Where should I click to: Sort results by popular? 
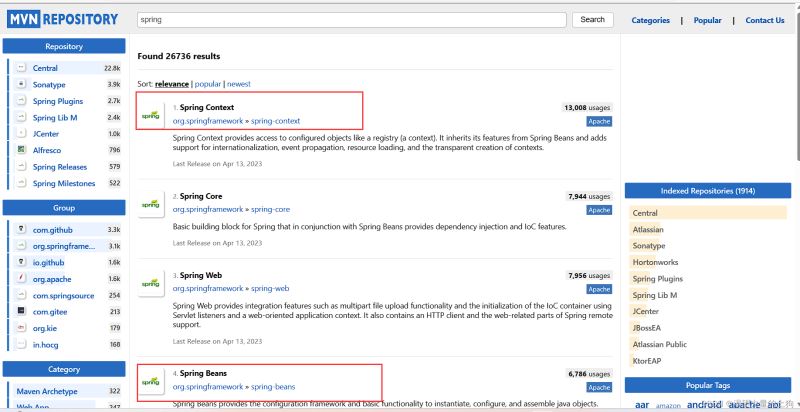pos(208,84)
